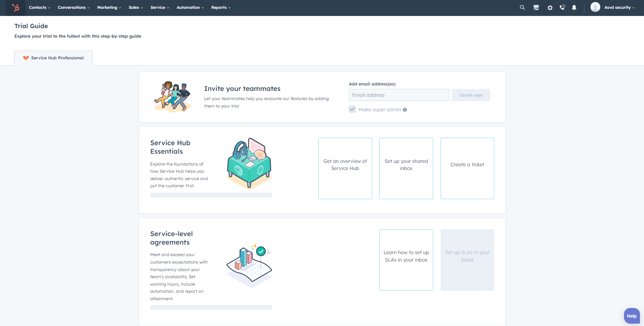Open the Create a ticket card
Viewport: 644px width, 326px height.
pyautogui.click(x=467, y=168)
